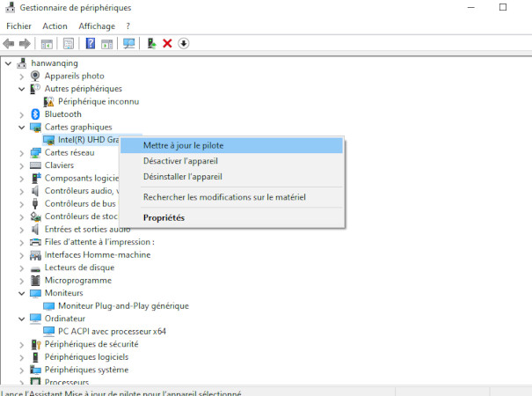Select Moniteur Plug-and-Play générique device
Viewport: 532px width, 396px height.
point(123,305)
